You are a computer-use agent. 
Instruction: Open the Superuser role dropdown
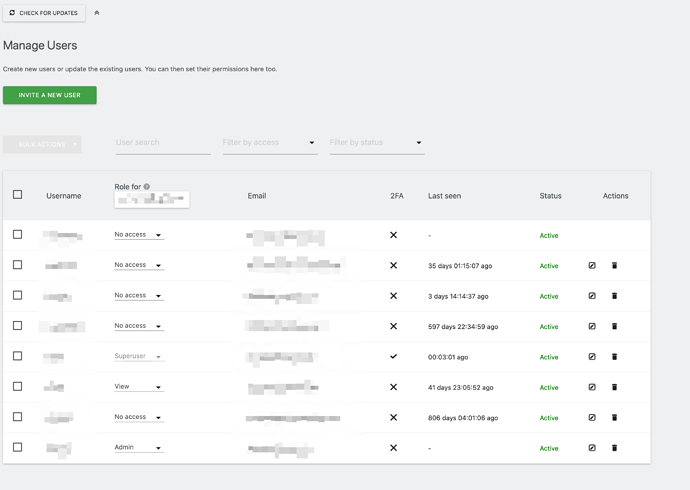[x=139, y=356]
